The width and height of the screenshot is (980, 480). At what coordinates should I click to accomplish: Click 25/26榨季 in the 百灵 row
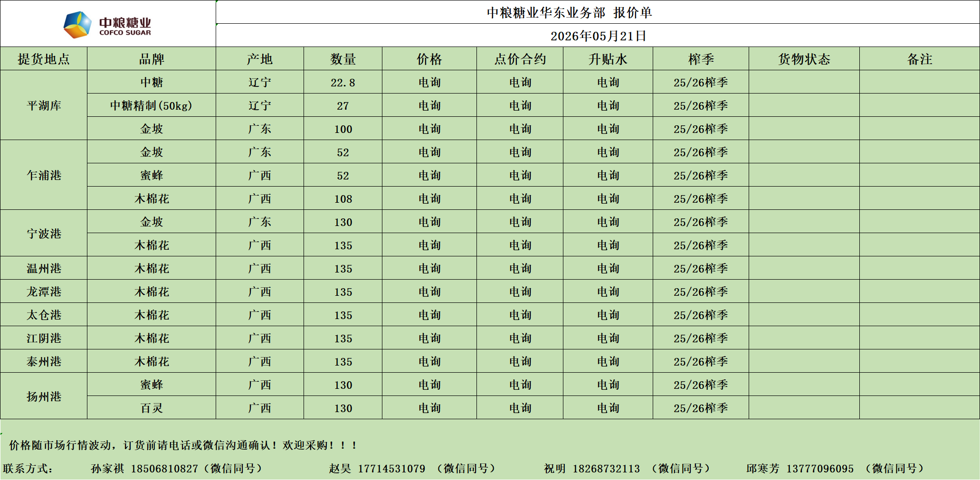[701, 408]
